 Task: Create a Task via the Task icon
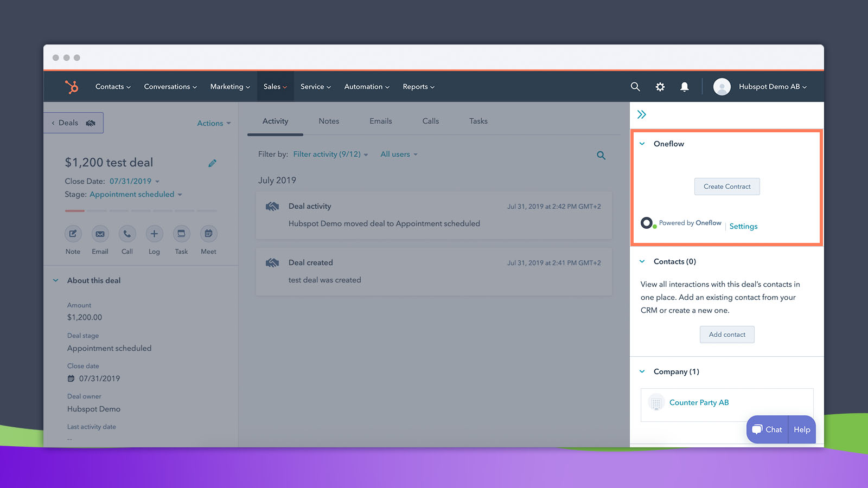(181, 234)
